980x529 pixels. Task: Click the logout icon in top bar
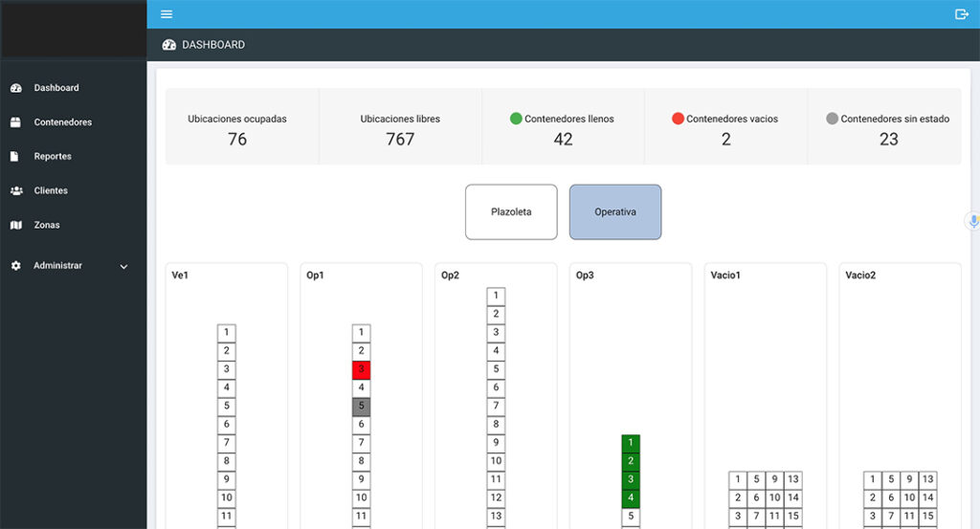[x=962, y=14]
